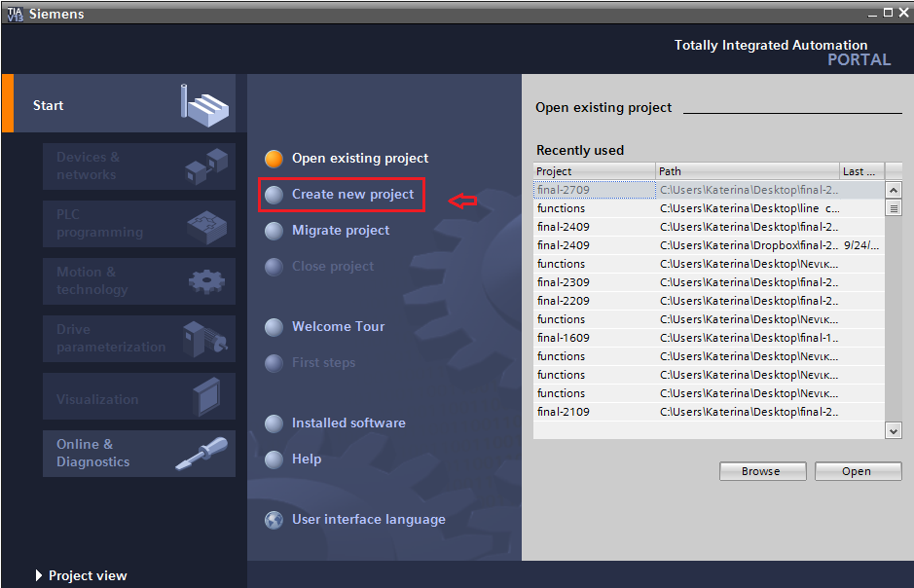Select functions project with Desktop\line path
The height and width of the screenshot is (588, 914).
[709, 208]
